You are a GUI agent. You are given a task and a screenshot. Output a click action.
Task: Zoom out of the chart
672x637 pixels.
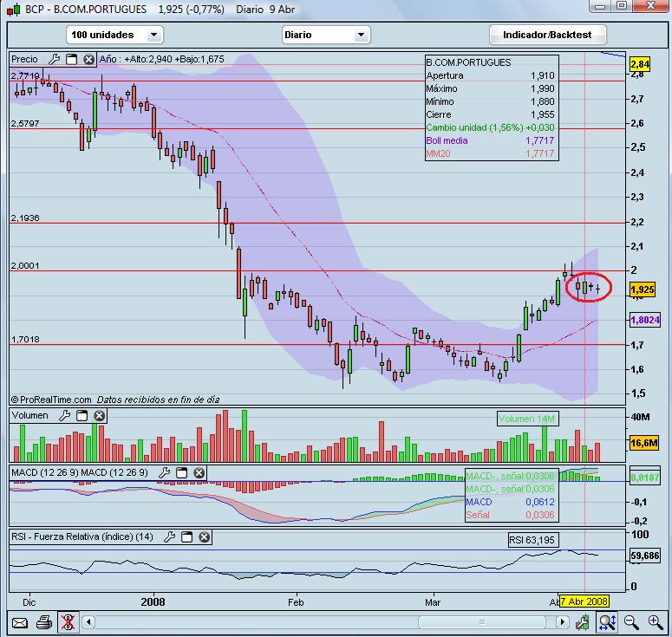coord(631,622)
